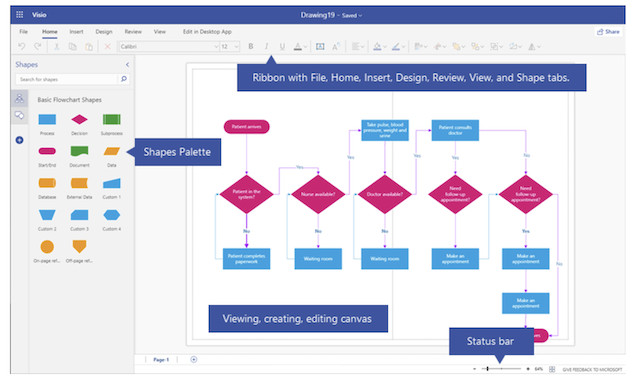
Task: Click the zoom slider handle
Action: click(488, 369)
